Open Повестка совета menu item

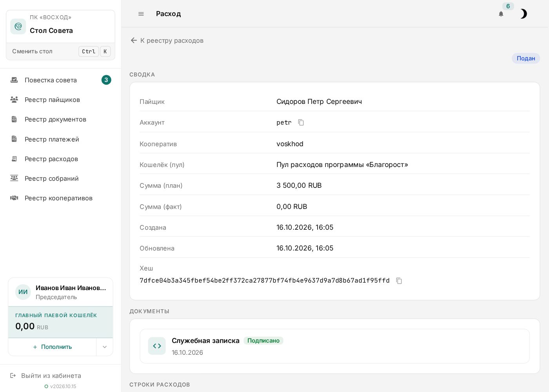61,80
